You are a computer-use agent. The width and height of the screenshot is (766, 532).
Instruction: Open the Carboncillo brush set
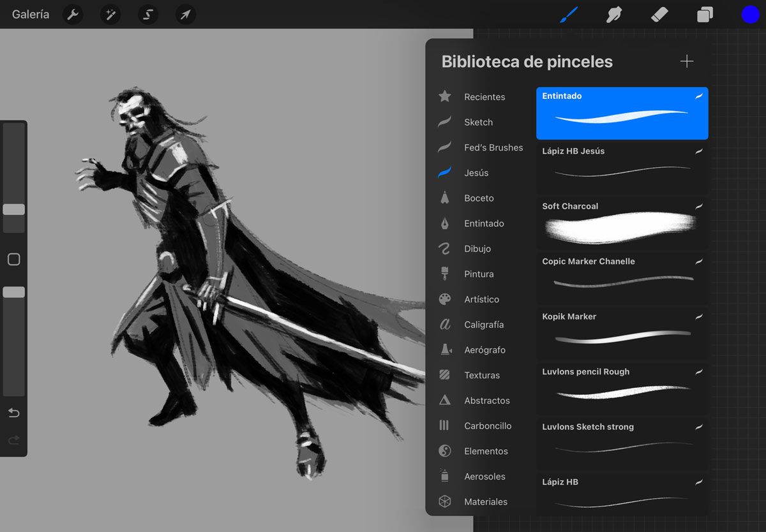(488, 426)
